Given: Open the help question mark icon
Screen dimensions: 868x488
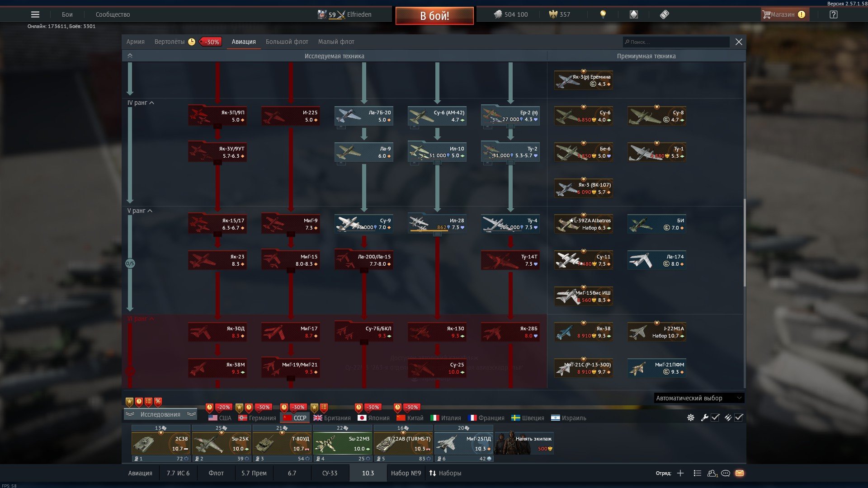Looking at the screenshot, I should [834, 14].
